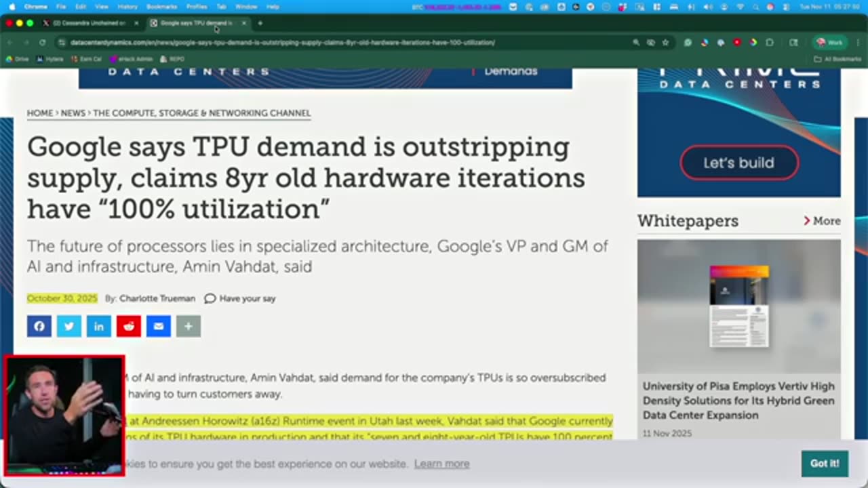
Task: Click the October 30, 2025 date
Action: (x=62, y=298)
